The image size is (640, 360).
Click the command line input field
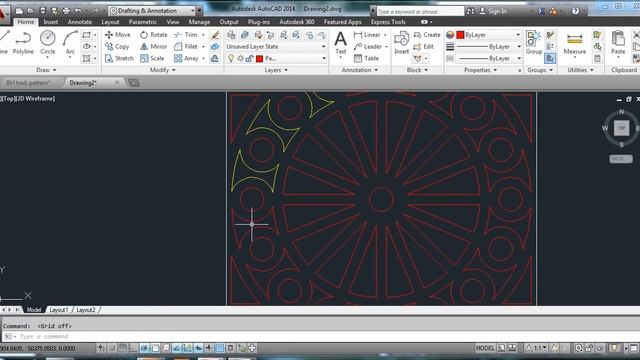pyautogui.click(x=318, y=337)
